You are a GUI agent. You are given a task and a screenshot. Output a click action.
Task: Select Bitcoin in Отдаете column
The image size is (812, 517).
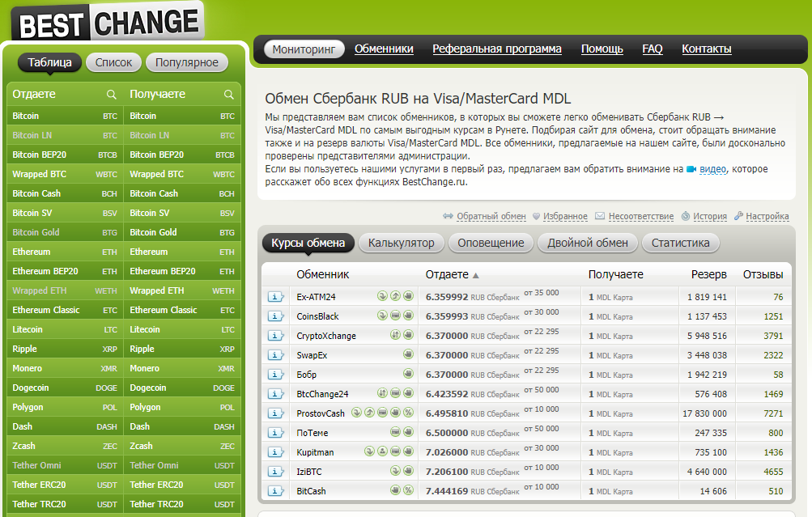coord(65,116)
